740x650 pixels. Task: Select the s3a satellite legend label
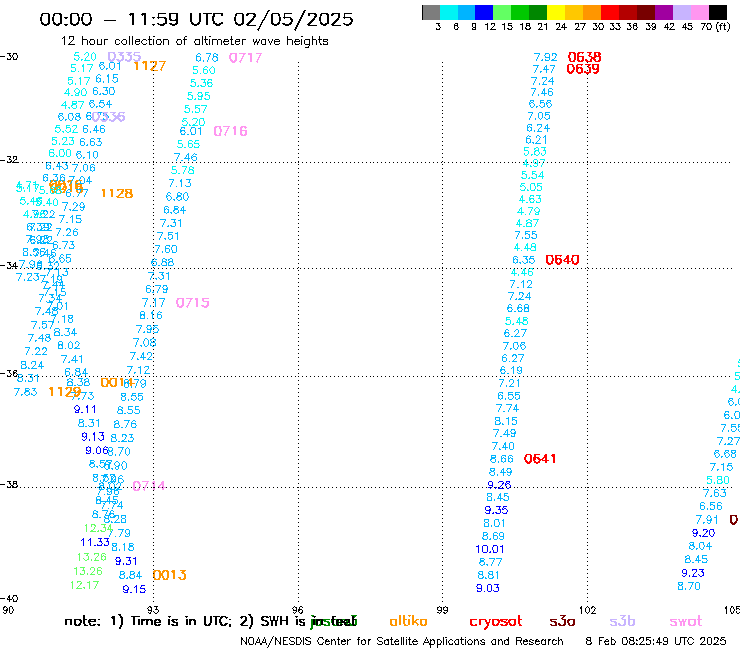click(562, 622)
